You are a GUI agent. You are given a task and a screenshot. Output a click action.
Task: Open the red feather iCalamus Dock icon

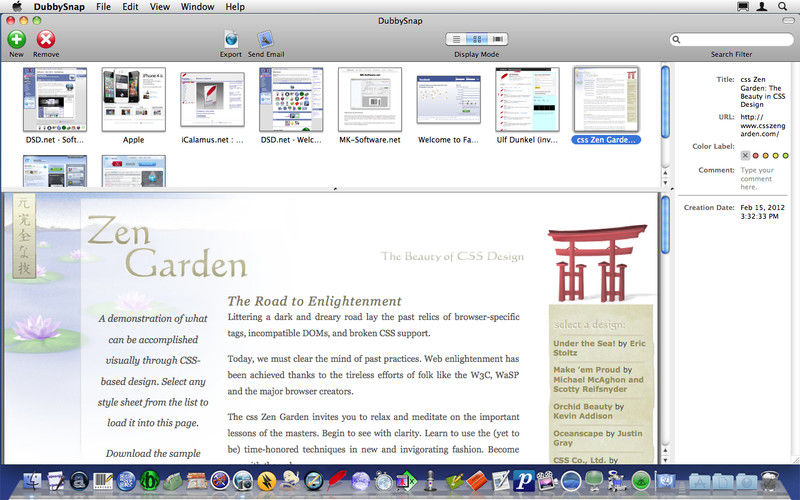pos(336,481)
